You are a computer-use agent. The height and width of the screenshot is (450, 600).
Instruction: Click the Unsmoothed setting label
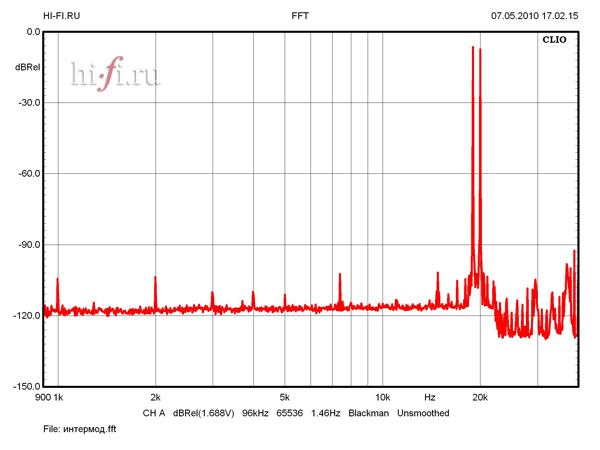click(423, 413)
